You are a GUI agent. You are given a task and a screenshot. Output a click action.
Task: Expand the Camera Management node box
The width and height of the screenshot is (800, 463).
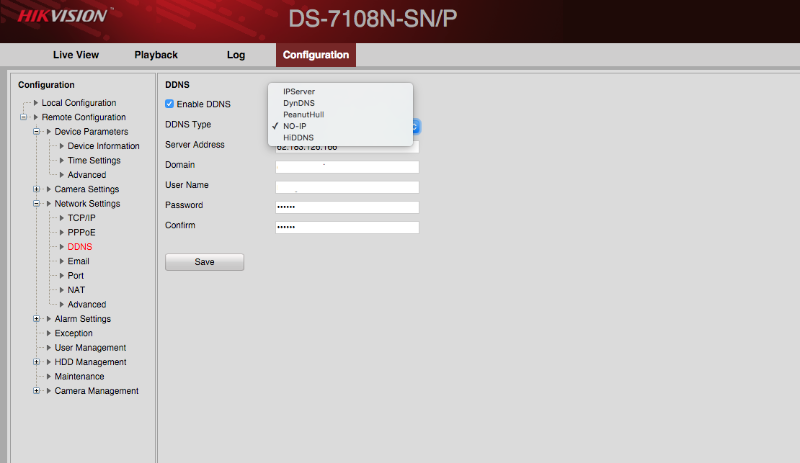(x=36, y=391)
